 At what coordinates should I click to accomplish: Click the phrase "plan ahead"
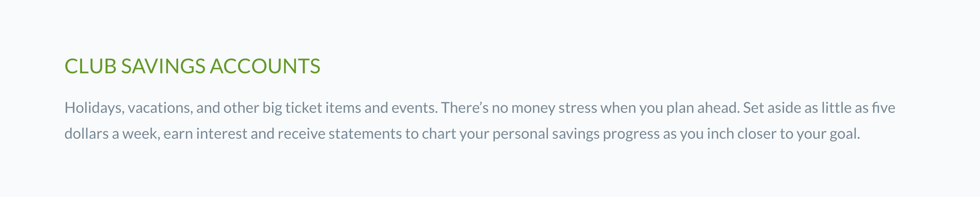click(703, 108)
